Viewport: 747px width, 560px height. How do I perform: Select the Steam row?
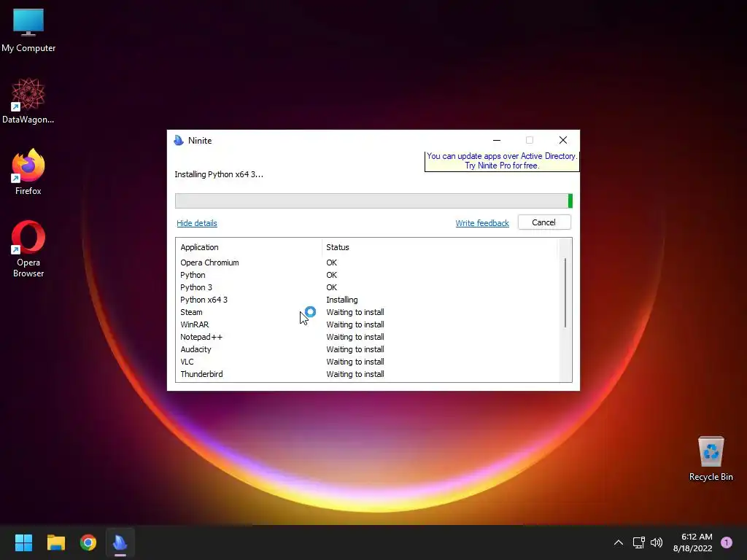[367, 312]
